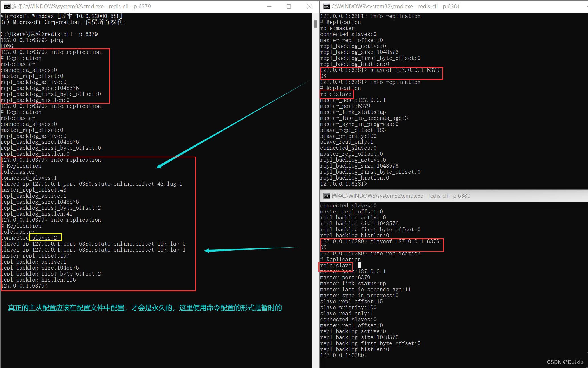Click the scrollbar thumb in the 6379 window
Viewport: 588px width, 368px height.
315,24
